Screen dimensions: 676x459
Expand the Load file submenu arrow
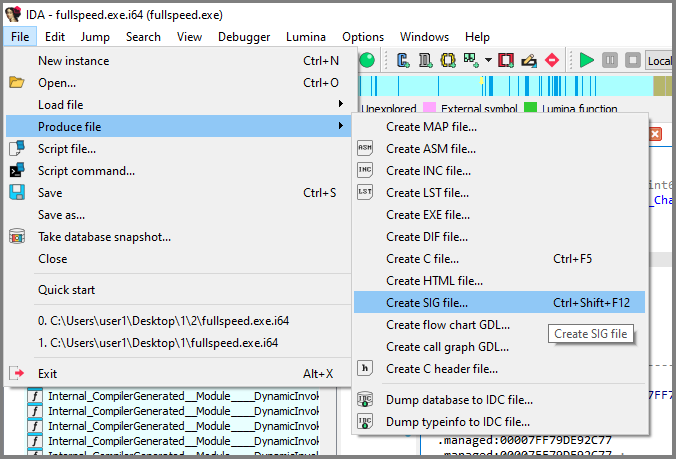point(341,104)
